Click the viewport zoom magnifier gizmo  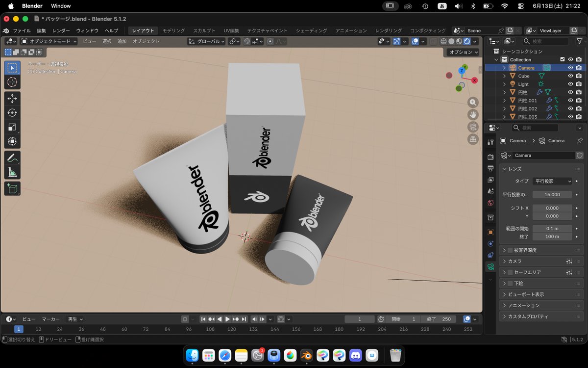click(473, 102)
